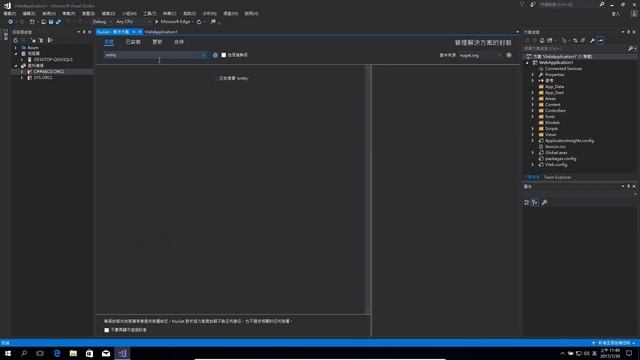Click Solution Explorer Home icon
The image size is (640, 360).
[542, 40]
